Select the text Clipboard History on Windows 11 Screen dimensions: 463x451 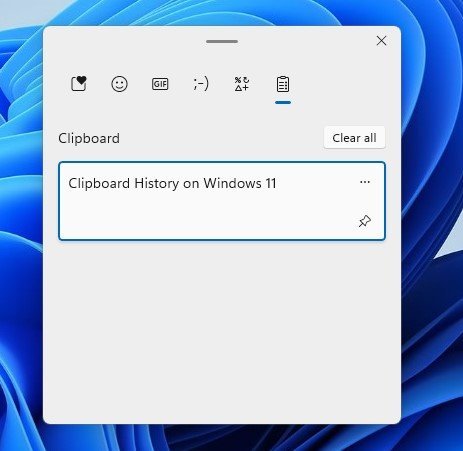click(172, 183)
